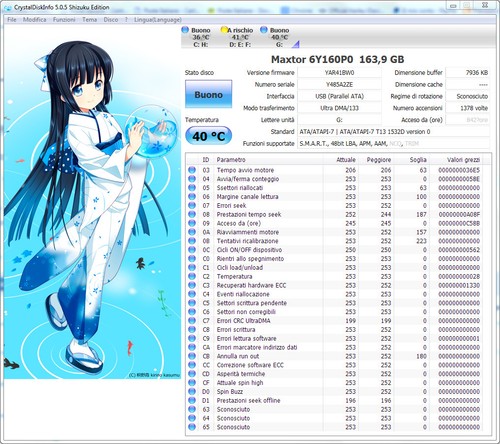Click the Funzioni supportate field
The image size is (500, 444).
tap(393, 143)
